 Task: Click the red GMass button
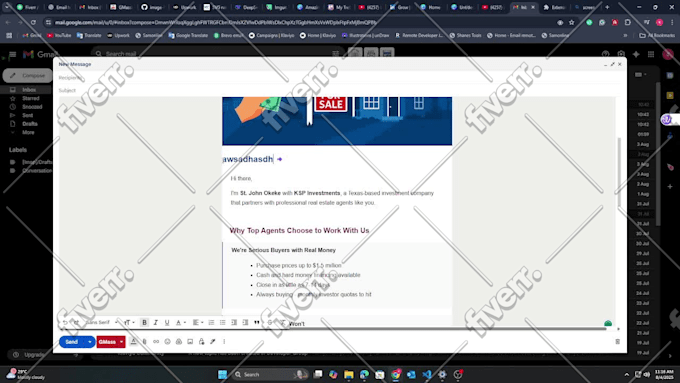(x=107, y=342)
